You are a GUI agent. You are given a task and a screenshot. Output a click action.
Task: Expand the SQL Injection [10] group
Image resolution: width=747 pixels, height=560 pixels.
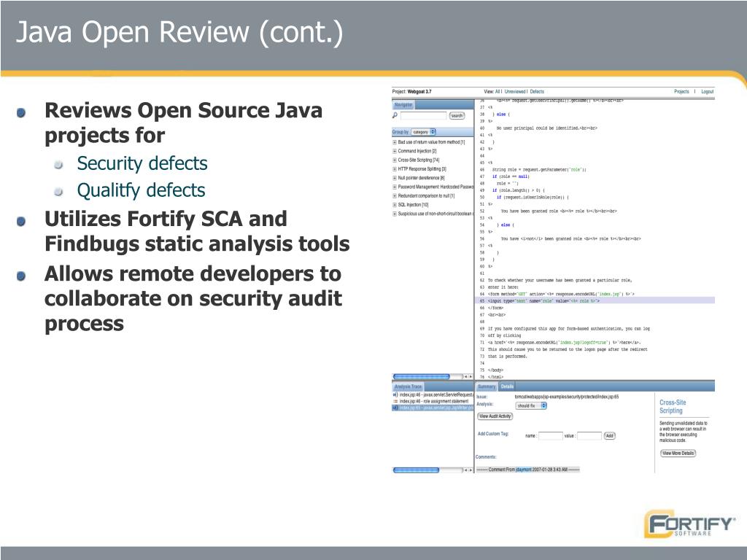pyautogui.click(x=395, y=205)
